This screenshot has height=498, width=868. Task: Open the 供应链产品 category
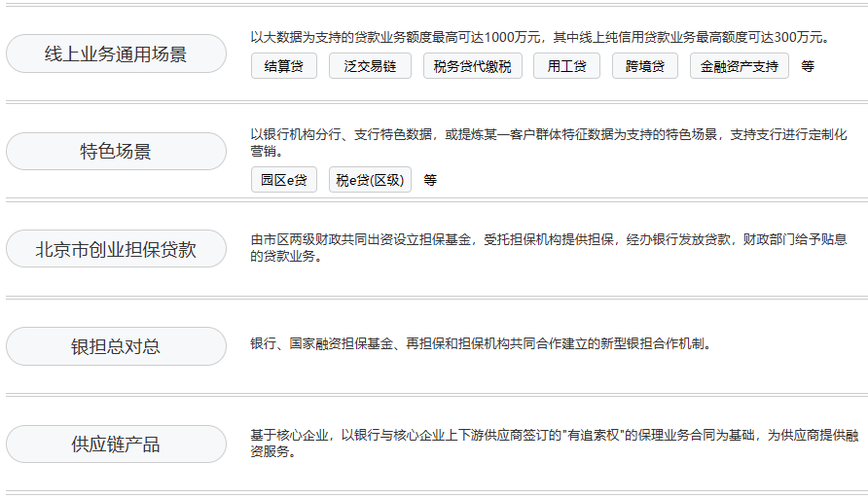[116, 445]
